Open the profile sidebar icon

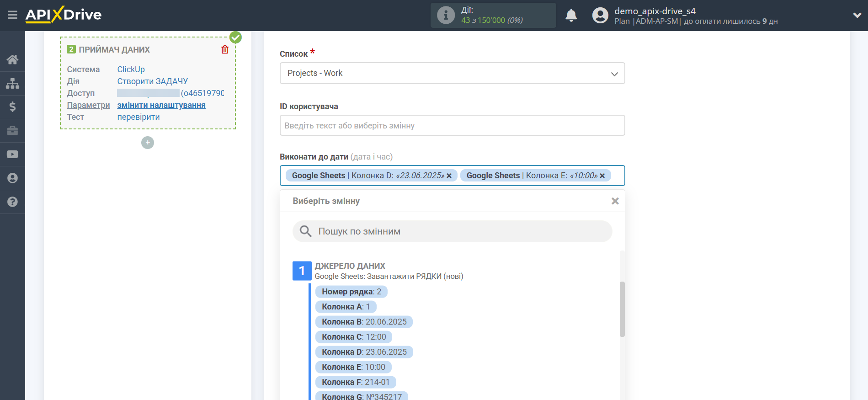[x=12, y=178]
